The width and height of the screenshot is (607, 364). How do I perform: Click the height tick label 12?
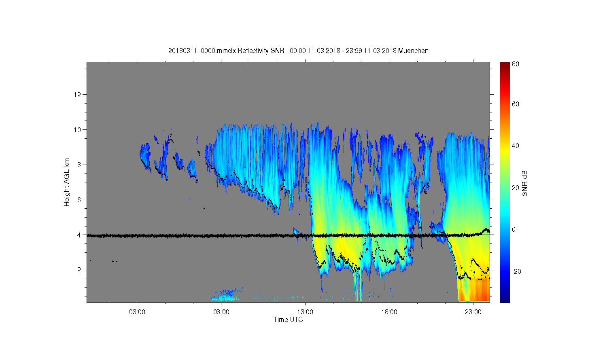78,95
